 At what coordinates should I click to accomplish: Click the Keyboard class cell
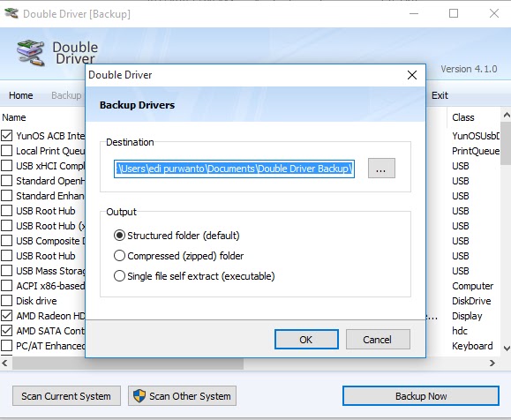(x=472, y=346)
